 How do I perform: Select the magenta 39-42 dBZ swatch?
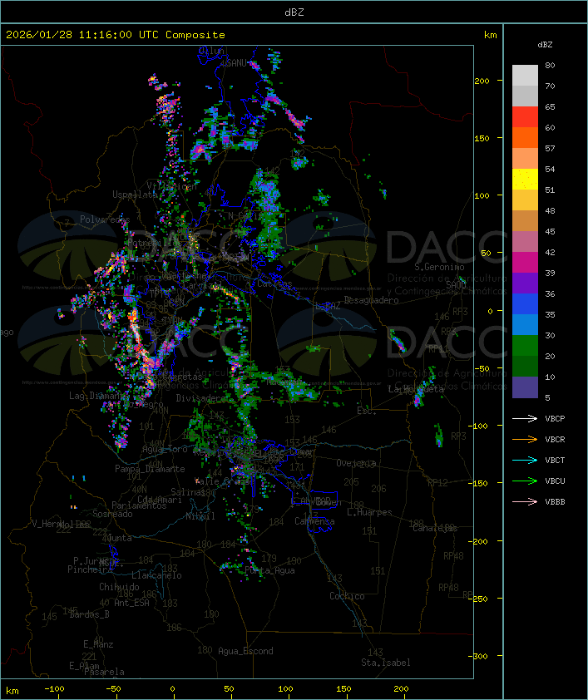pyautogui.click(x=525, y=263)
